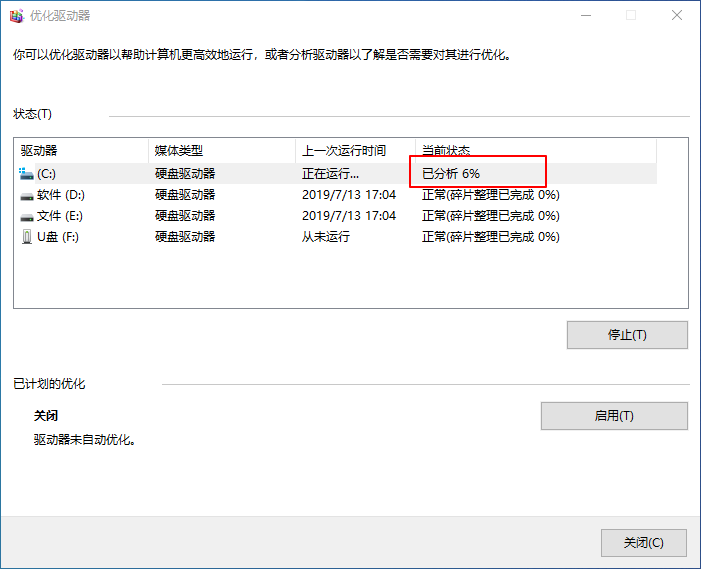Viewport: 701px width, 569px height.
Task: Click the 优化驱动器 app icon in title bar
Action: coord(16,16)
